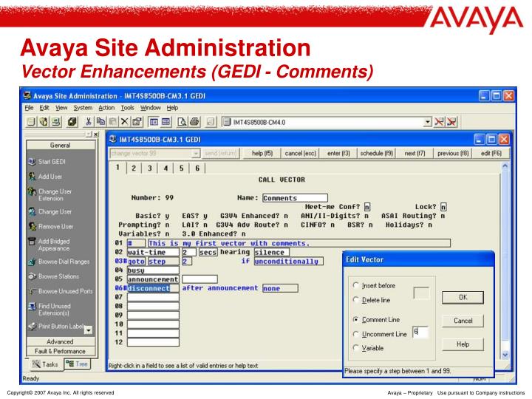The width and height of the screenshot is (532, 399).
Task: Click the Browse Unused Ports icon
Action: coord(32,291)
